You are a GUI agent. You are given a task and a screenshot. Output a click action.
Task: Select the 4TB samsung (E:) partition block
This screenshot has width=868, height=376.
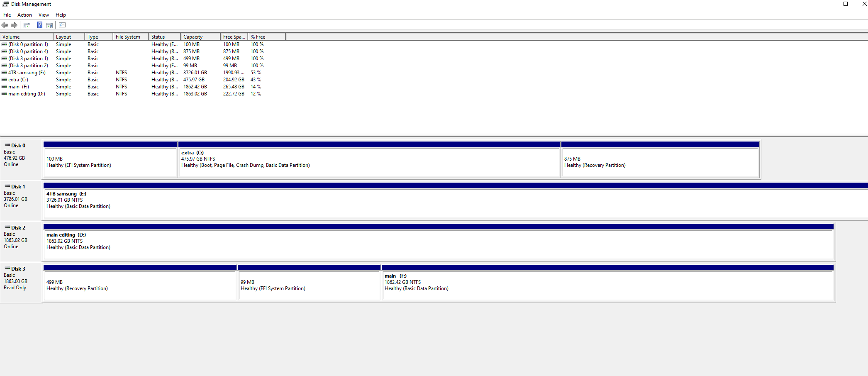coord(456,200)
